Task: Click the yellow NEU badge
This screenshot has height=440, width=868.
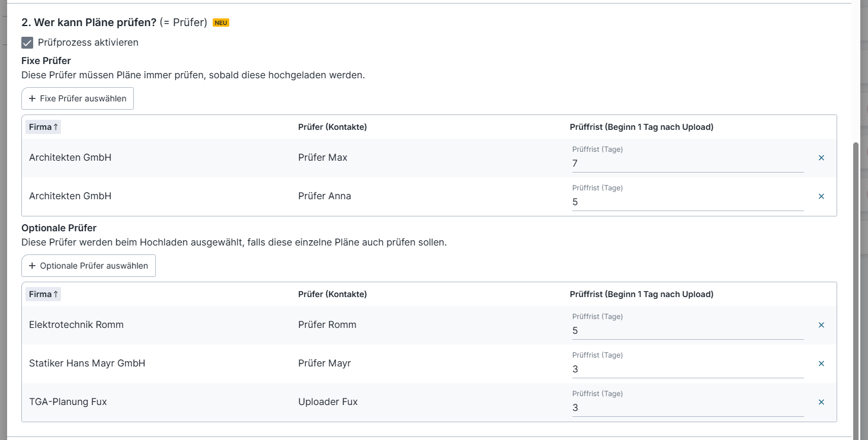Action: pyautogui.click(x=221, y=23)
